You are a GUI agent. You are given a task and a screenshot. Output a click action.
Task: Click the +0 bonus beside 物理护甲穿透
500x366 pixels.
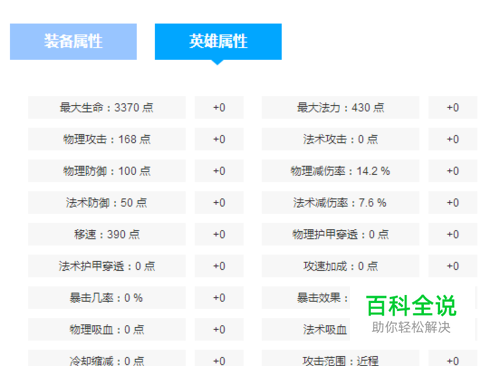point(453,234)
